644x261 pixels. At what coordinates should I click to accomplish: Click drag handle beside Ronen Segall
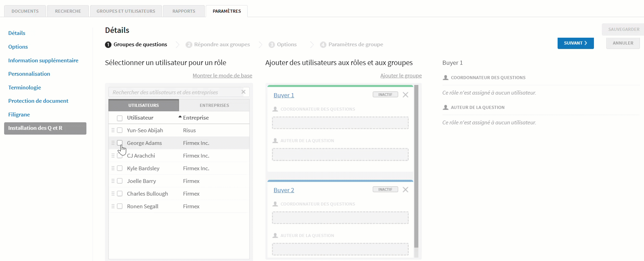pyautogui.click(x=113, y=206)
